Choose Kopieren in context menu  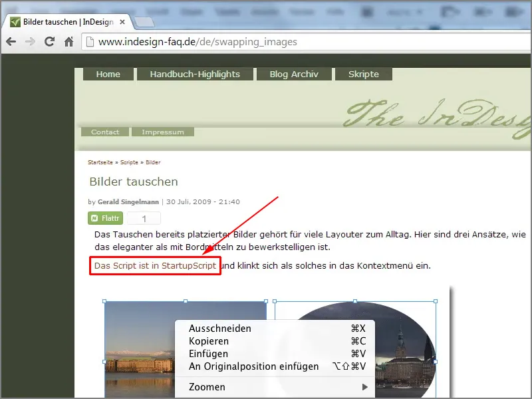[x=275, y=341]
